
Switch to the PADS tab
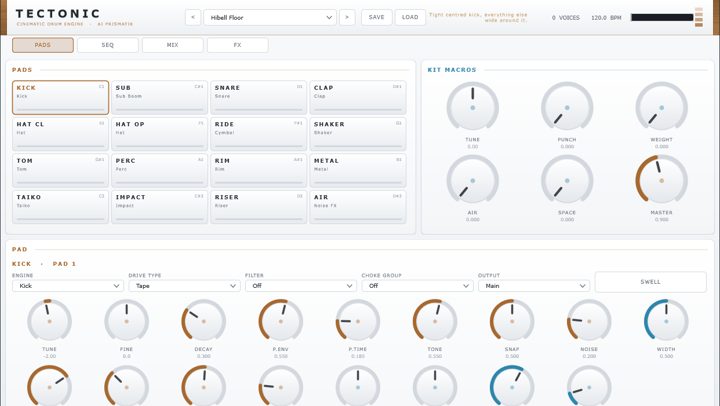coord(43,45)
